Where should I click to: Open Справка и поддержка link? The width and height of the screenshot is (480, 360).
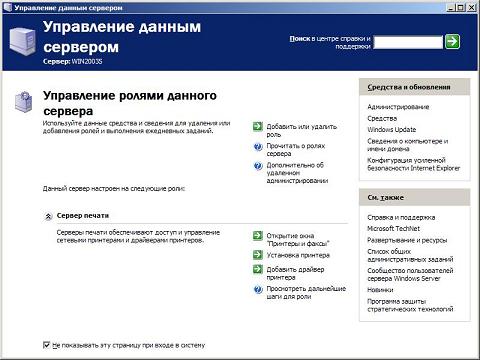[401, 217]
